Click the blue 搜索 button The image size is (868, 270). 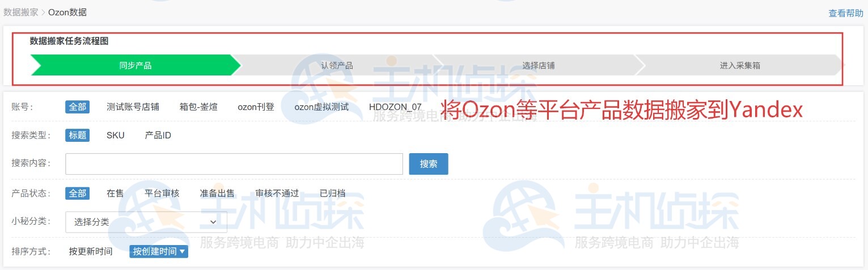point(429,164)
